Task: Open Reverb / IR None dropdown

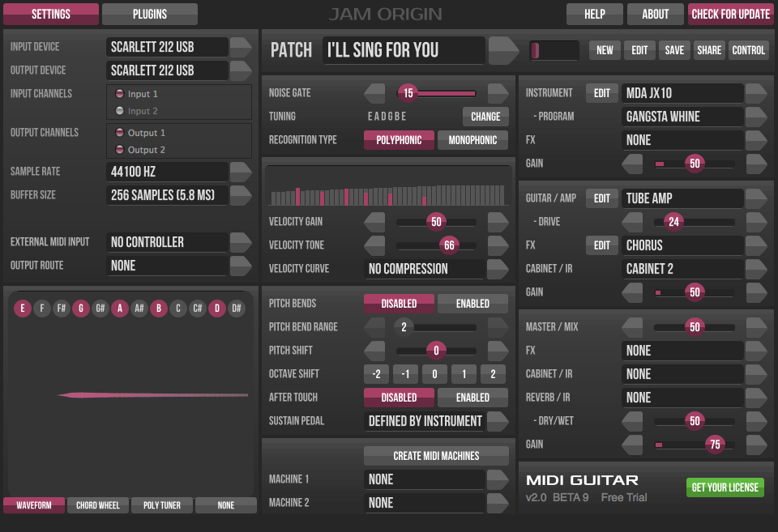Action: [756, 397]
